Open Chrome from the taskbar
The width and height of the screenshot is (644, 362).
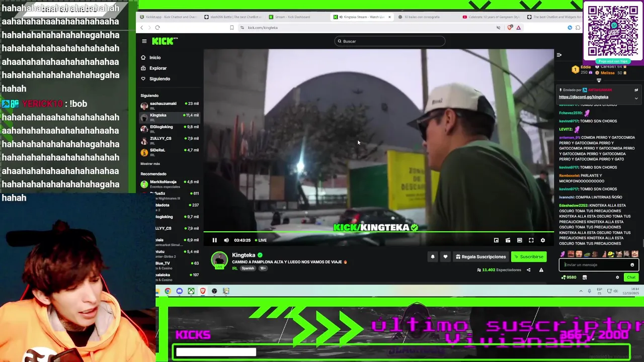168,291
